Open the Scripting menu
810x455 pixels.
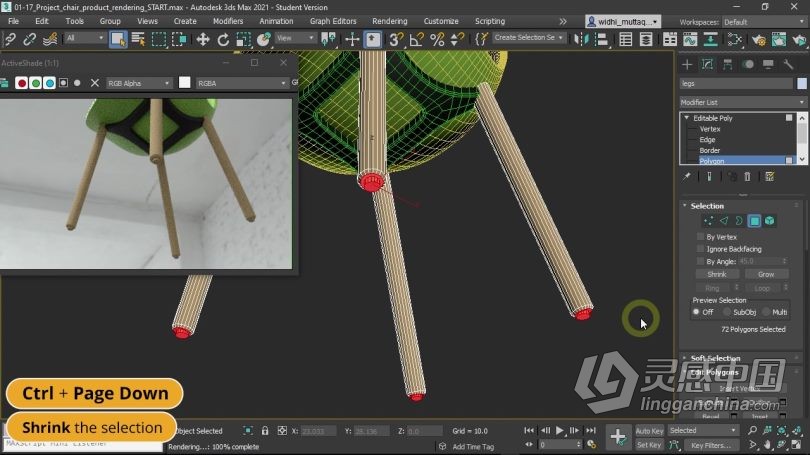click(490, 21)
